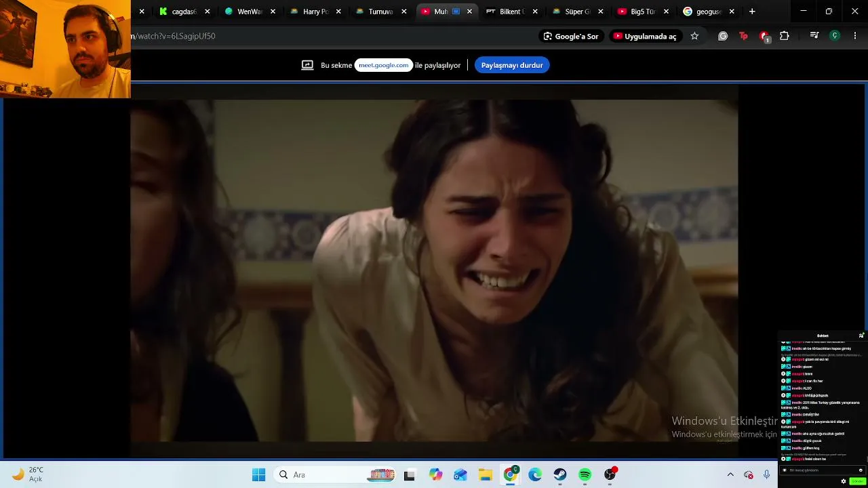Click the microphone tray icon
The image size is (868, 488).
[767, 475]
